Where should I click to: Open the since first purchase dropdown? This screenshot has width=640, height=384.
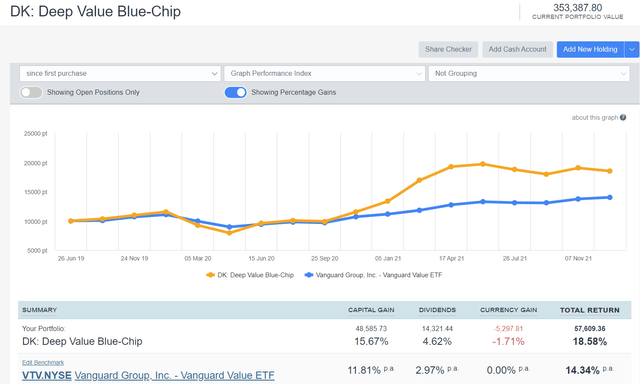[120, 73]
